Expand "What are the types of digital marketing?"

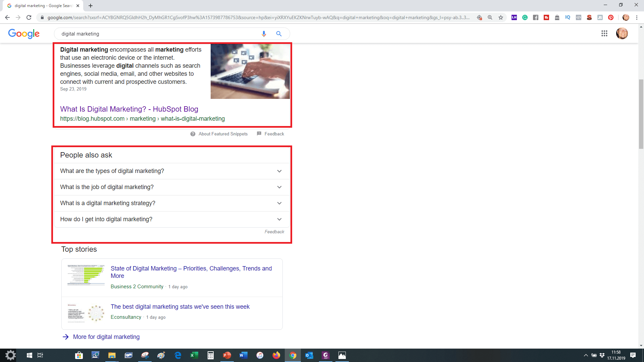[279, 171]
